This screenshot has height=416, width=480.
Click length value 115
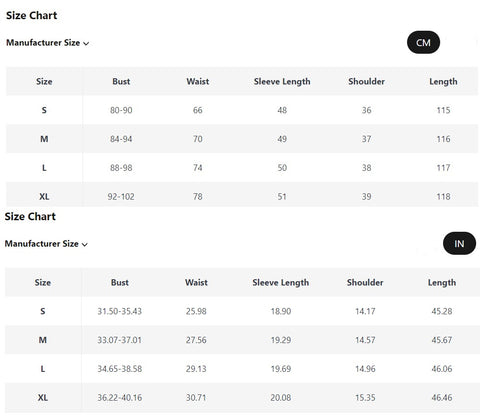(x=443, y=110)
